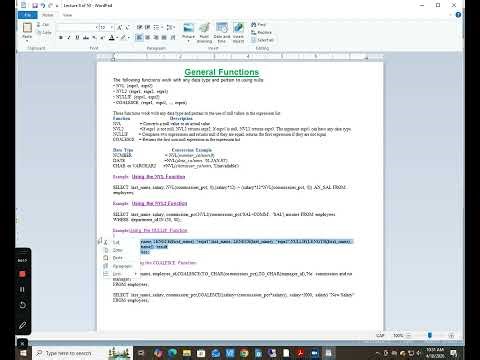The height and width of the screenshot is (360, 480).
Task: Switch to the Home ribbon tab
Action: (48, 15)
